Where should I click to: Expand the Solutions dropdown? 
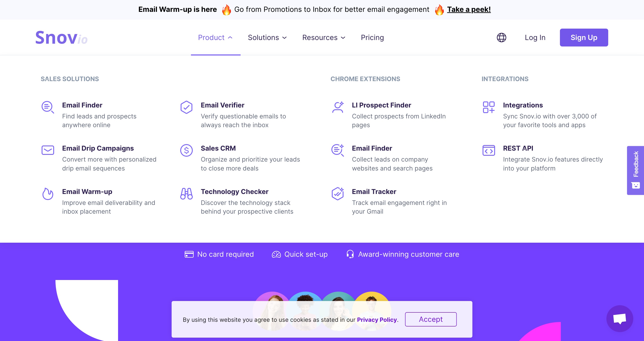point(267,38)
